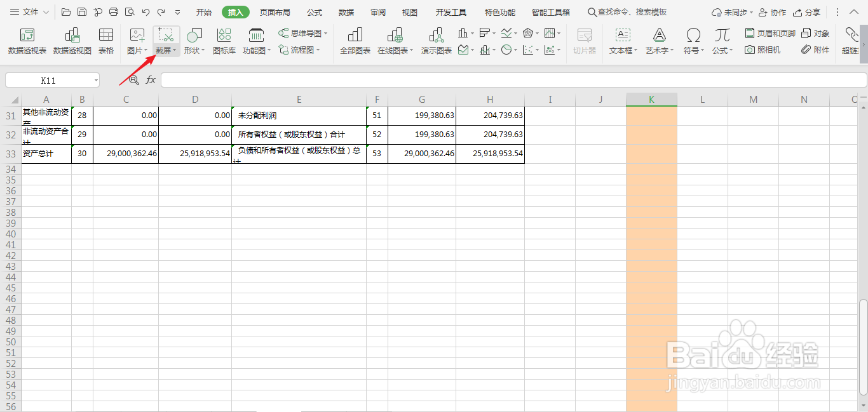Click the 公式 pi equation icon
This screenshot has height=412, width=868.
click(x=722, y=36)
